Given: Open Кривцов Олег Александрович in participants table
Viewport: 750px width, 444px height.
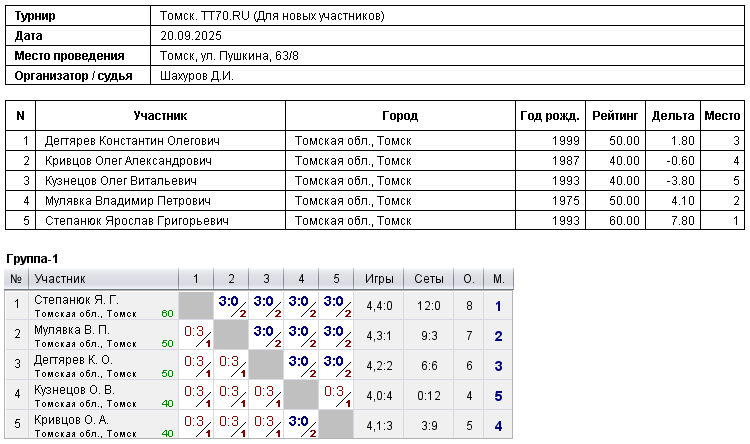Looking at the screenshot, I should (x=130, y=161).
